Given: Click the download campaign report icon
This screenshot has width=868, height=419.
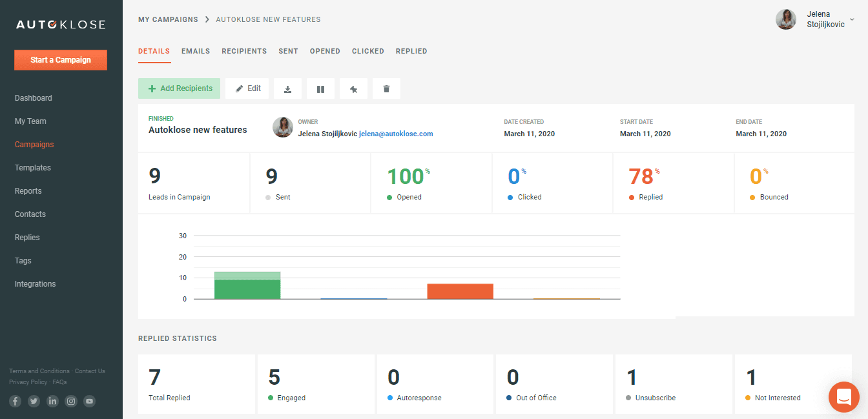Looking at the screenshot, I should [x=287, y=88].
